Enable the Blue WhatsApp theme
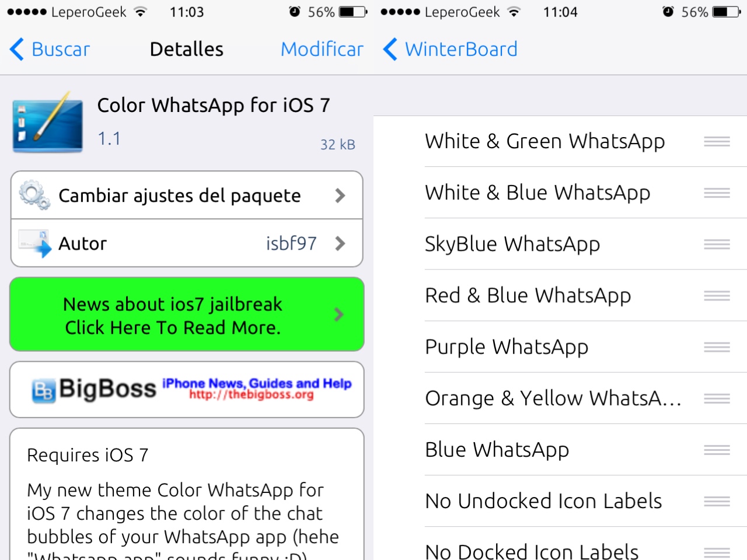Screen dimensions: 747x560 tap(560, 450)
